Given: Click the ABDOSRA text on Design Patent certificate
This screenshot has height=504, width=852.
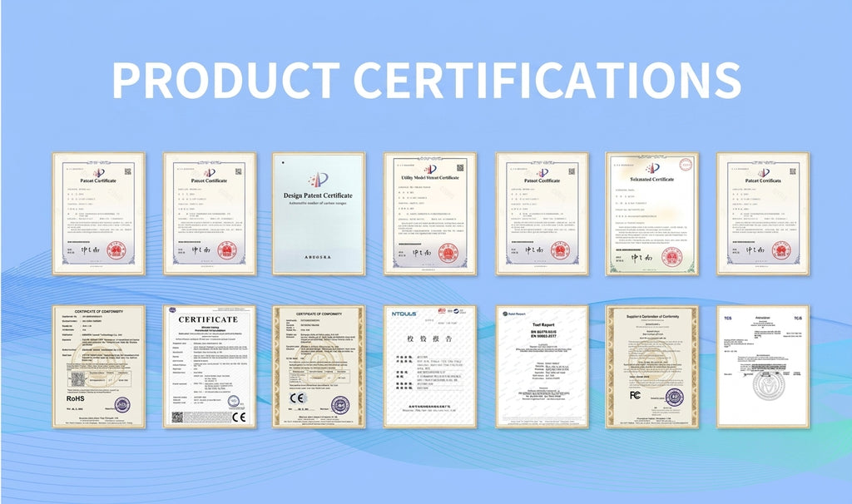Looking at the screenshot, I should (x=318, y=257).
